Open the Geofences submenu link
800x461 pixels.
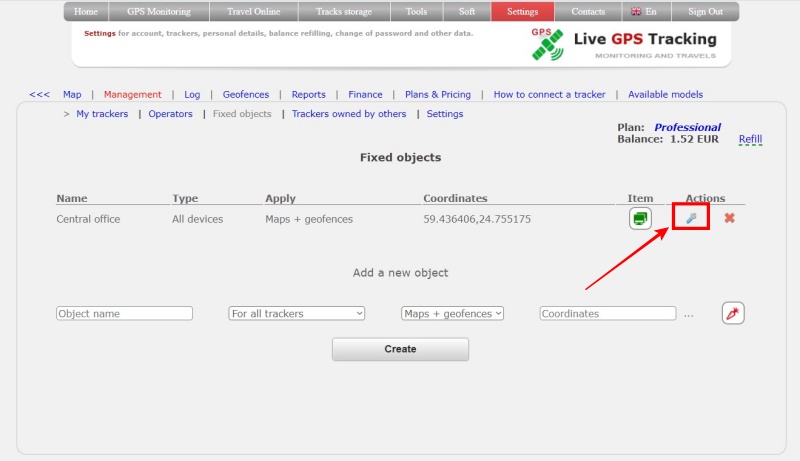tap(245, 94)
